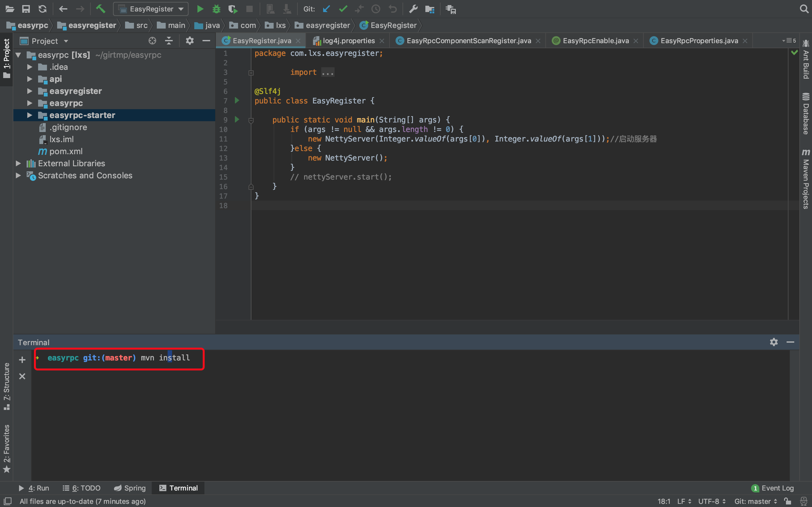Click Git: master branch in status bar

click(x=755, y=501)
